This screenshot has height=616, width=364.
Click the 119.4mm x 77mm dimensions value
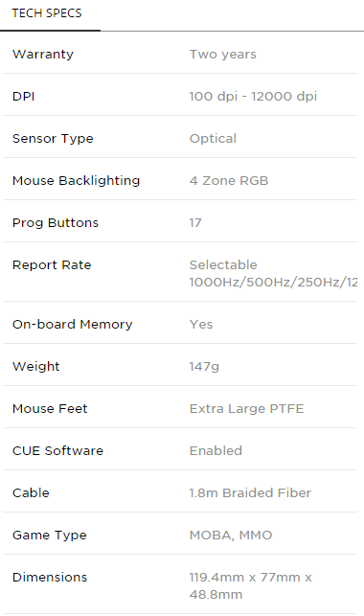[x=251, y=585]
